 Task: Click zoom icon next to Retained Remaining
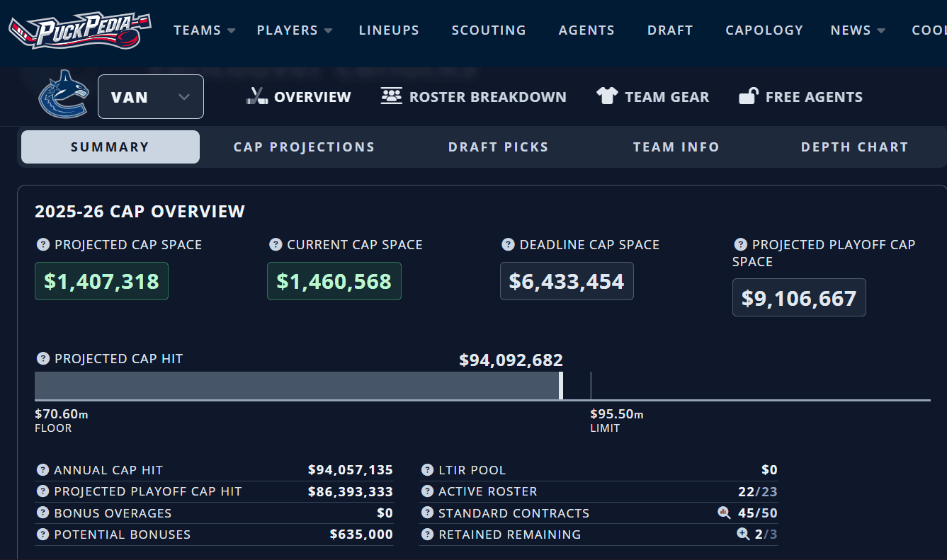pyautogui.click(x=743, y=535)
